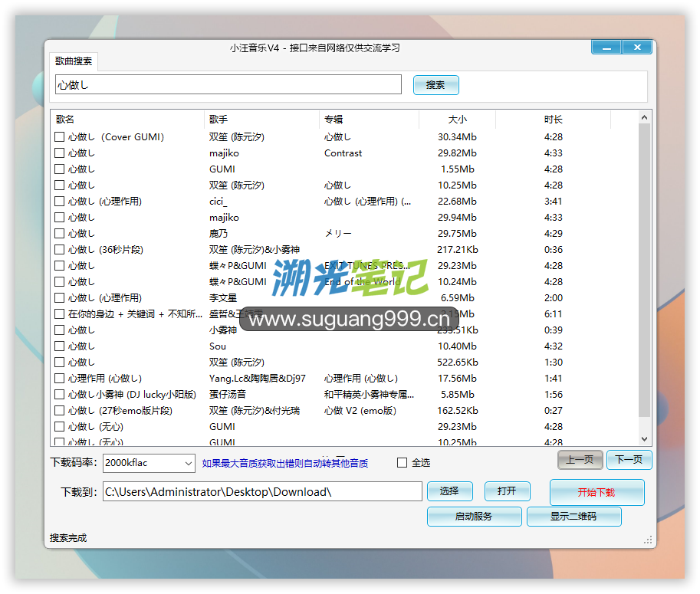This screenshot has width=700, height=594.
Task: Show QR code with 显示二维码 button
Action: [573, 517]
